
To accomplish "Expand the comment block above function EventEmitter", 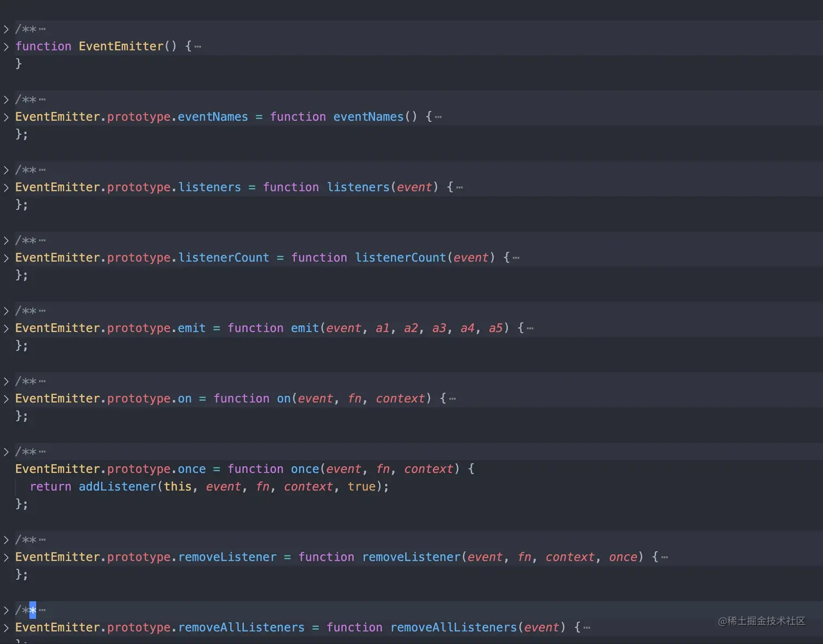I will [x=6, y=29].
